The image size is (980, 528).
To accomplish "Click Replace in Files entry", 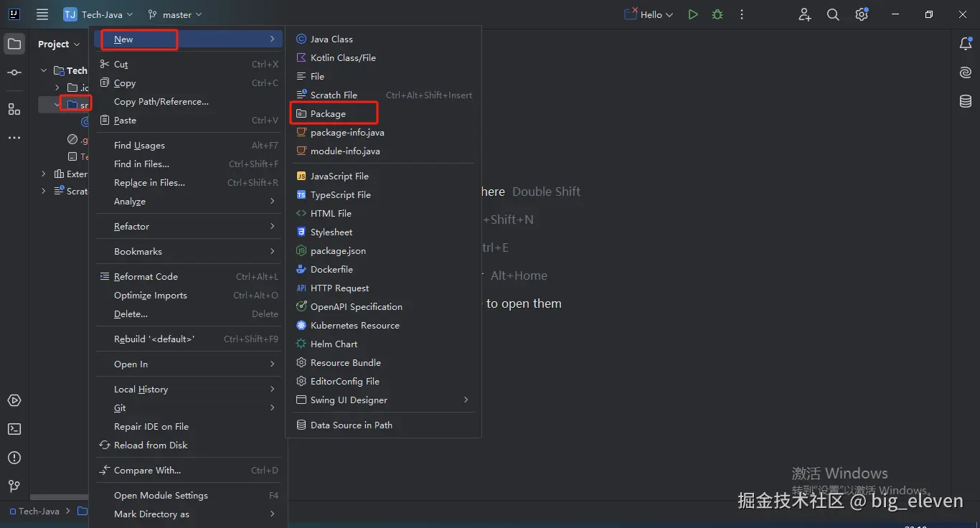I will pos(189,182).
